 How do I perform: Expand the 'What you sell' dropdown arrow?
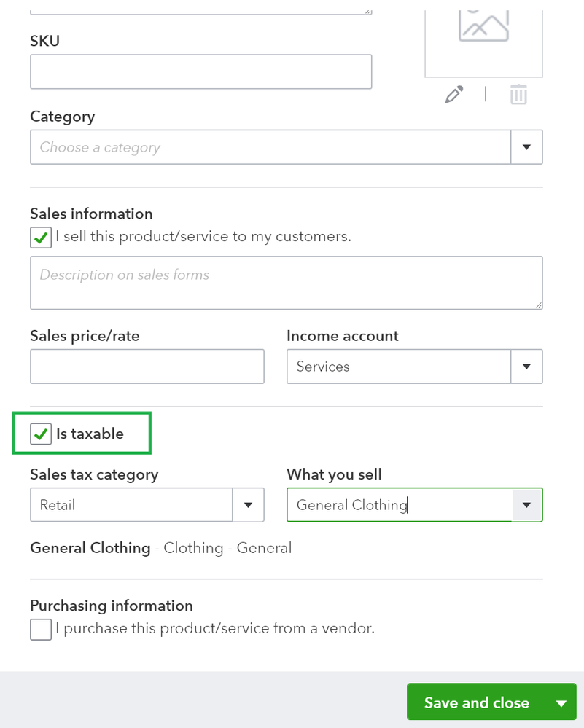[x=526, y=505]
